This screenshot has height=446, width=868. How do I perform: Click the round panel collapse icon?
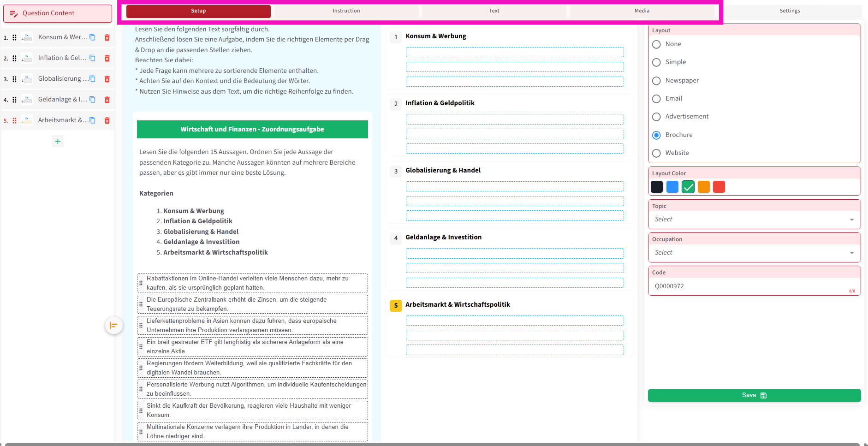pyautogui.click(x=113, y=326)
